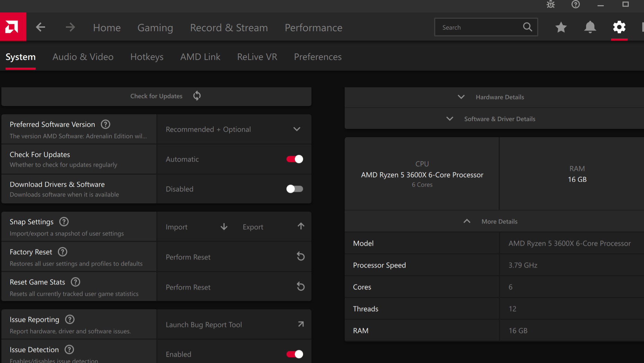Click the Cores label in details table
The width and height of the screenshot is (644, 363).
tap(362, 287)
